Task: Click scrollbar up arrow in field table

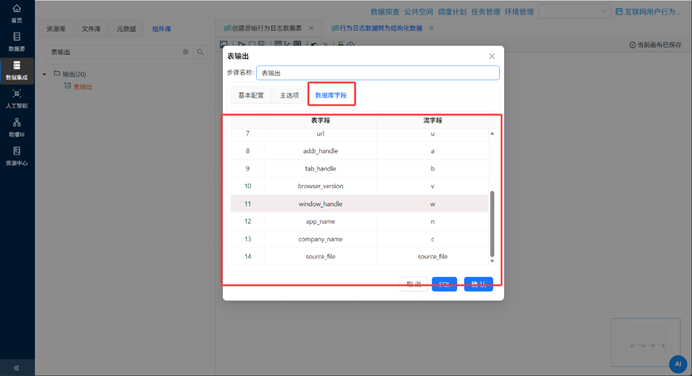Action: 492,133
